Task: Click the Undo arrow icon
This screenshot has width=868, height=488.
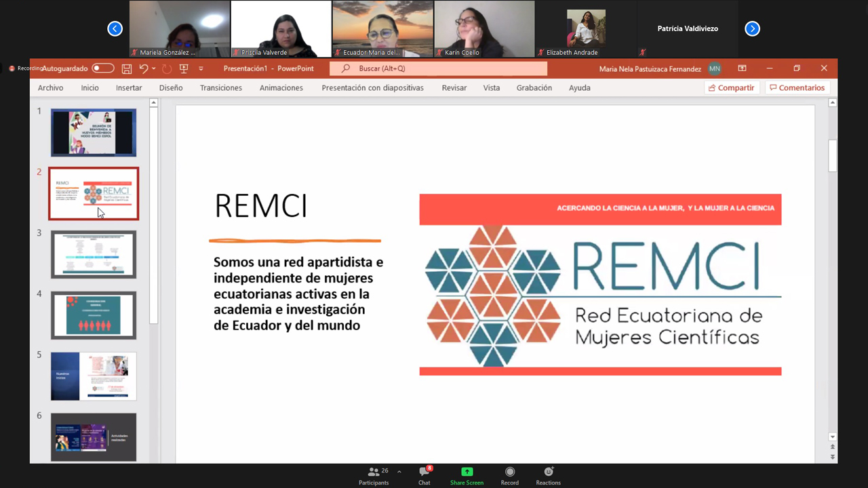Action: point(143,68)
